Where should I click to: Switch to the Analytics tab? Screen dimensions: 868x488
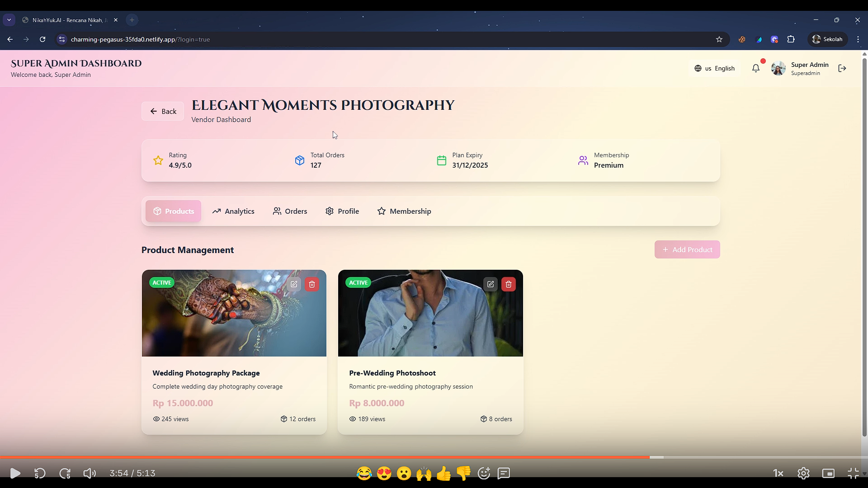pyautogui.click(x=233, y=211)
